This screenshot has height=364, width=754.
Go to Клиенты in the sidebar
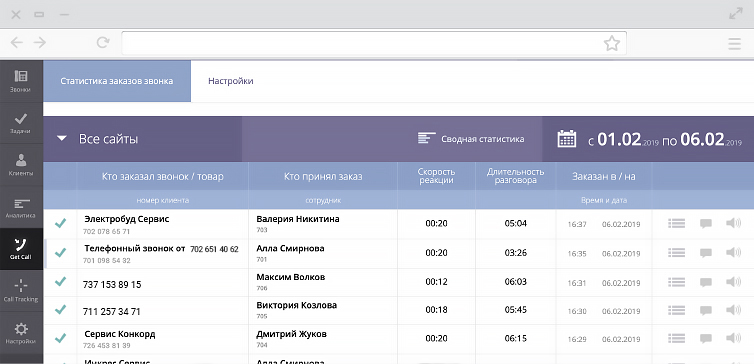click(x=21, y=164)
